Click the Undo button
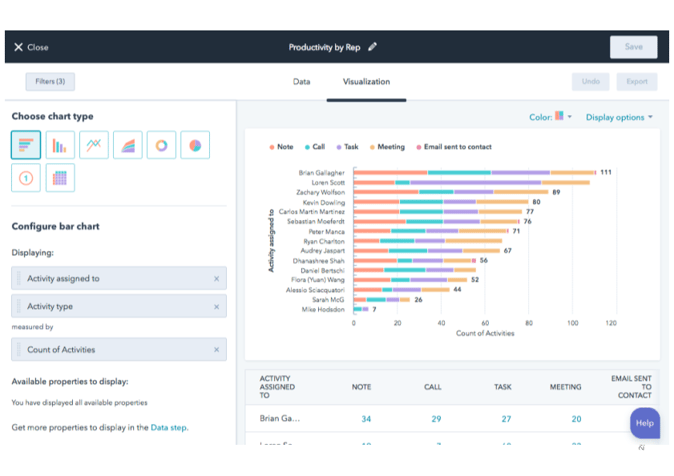 (590, 82)
